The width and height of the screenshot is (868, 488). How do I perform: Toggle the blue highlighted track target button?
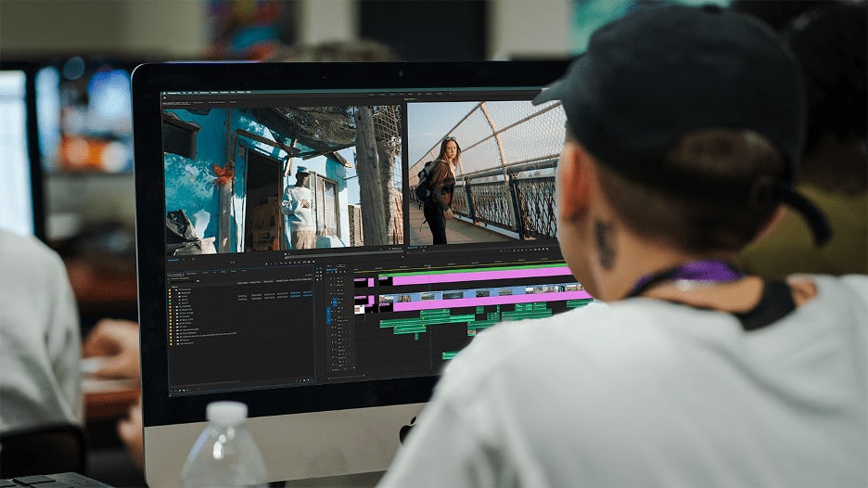tap(335, 302)
